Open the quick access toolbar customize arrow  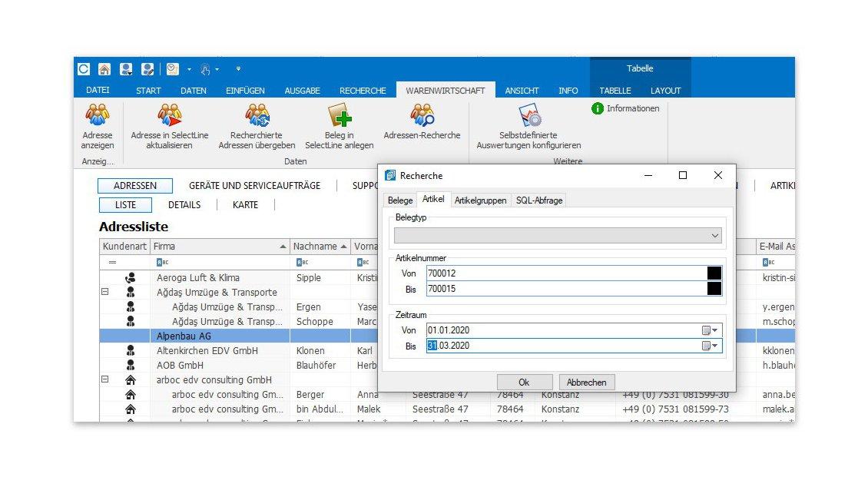tap(239, 69)
